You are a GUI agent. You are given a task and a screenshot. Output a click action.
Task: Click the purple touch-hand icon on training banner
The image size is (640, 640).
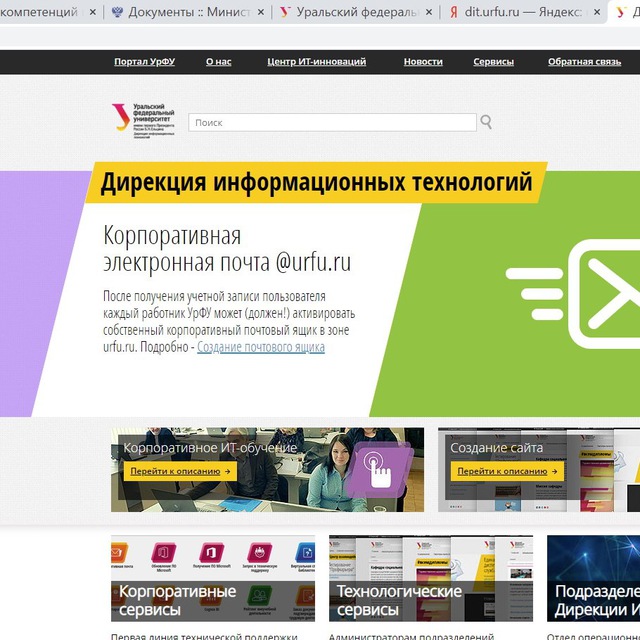point(379,469)
